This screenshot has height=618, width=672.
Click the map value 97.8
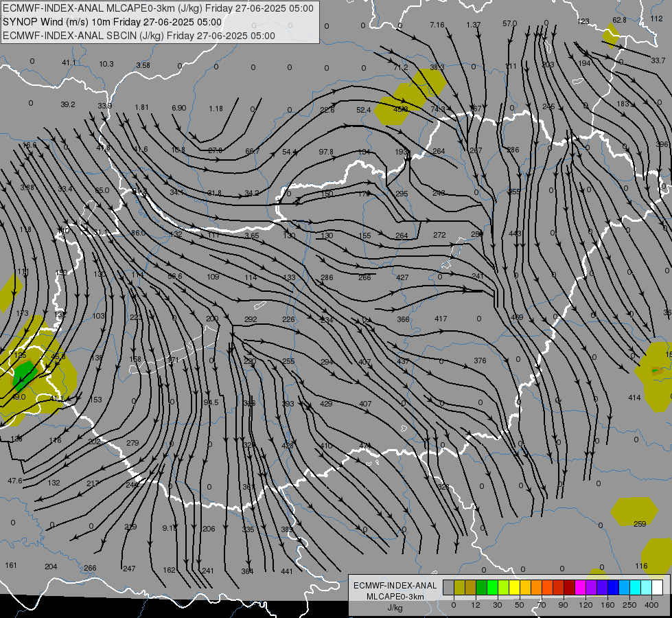(326, 152)
